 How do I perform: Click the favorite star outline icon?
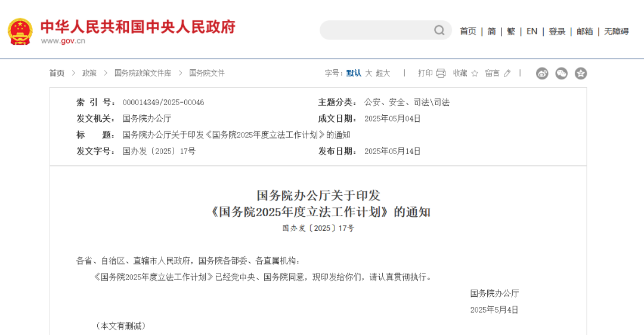click(x=475, y=73)
